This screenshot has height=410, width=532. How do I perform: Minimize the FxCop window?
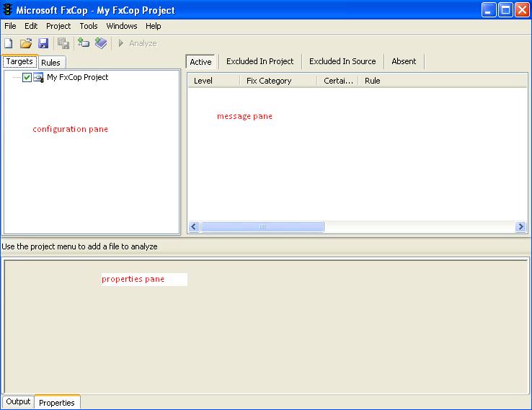[x=489, y=10]
